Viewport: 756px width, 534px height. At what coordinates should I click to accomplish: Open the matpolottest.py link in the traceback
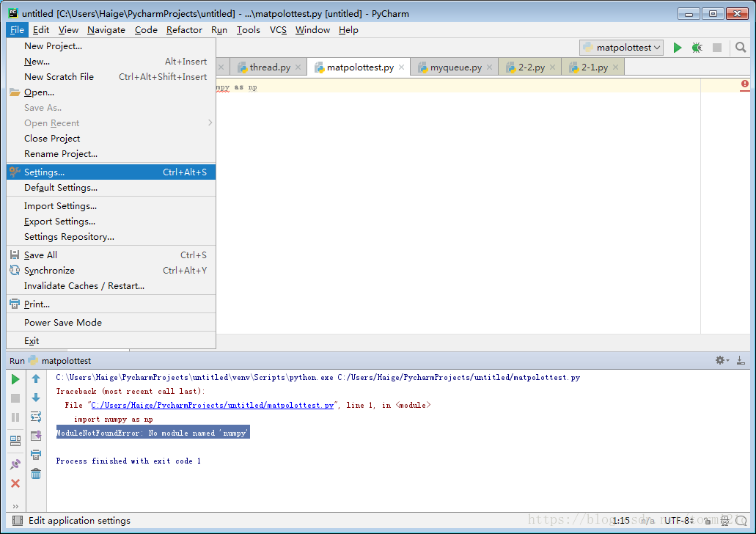click(212, 405)
